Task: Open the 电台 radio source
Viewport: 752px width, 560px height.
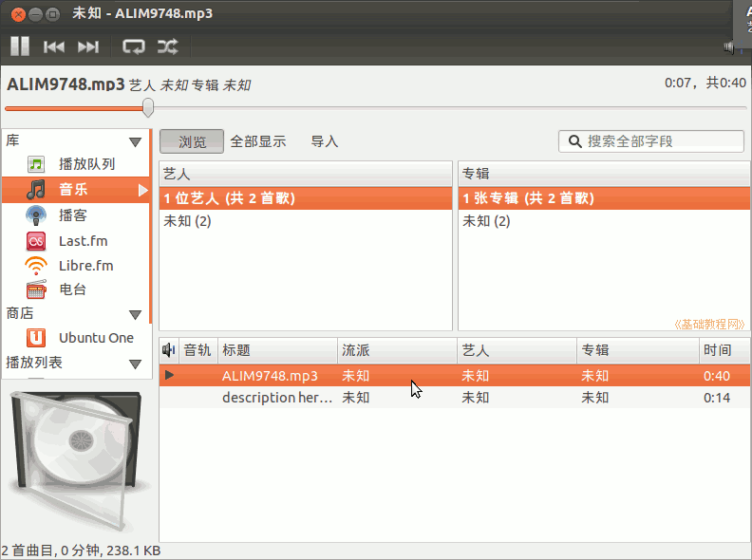Action: [73, 289]
